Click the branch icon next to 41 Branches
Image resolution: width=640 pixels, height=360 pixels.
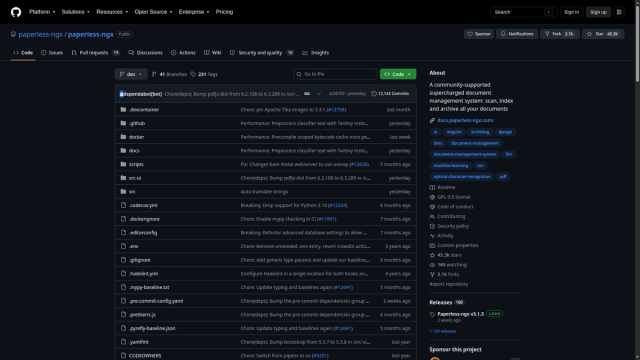point(154,74)
